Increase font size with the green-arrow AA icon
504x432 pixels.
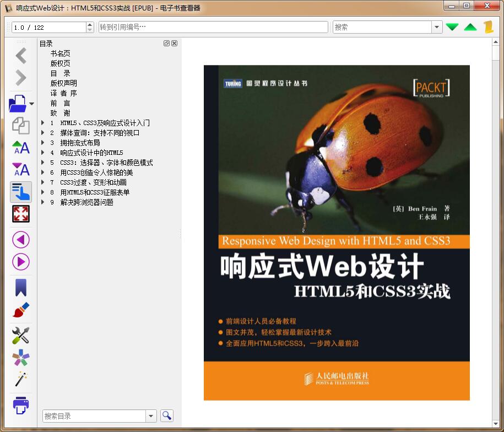point(21,148)
